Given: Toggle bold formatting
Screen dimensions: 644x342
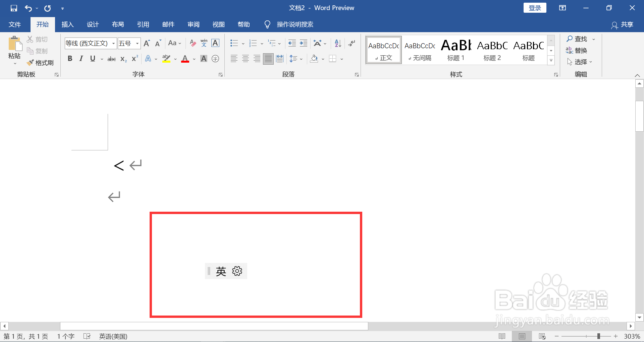Looking at the screenshot, I should [70, 59].
